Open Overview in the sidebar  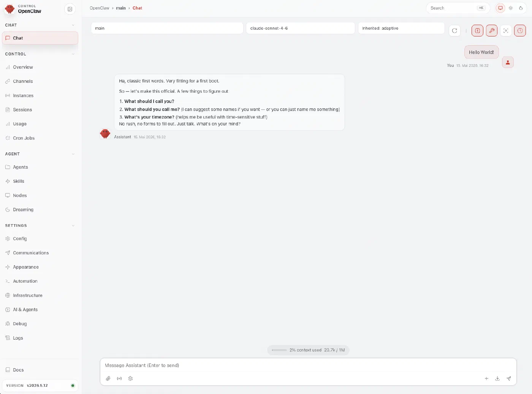tap(40, 67)
